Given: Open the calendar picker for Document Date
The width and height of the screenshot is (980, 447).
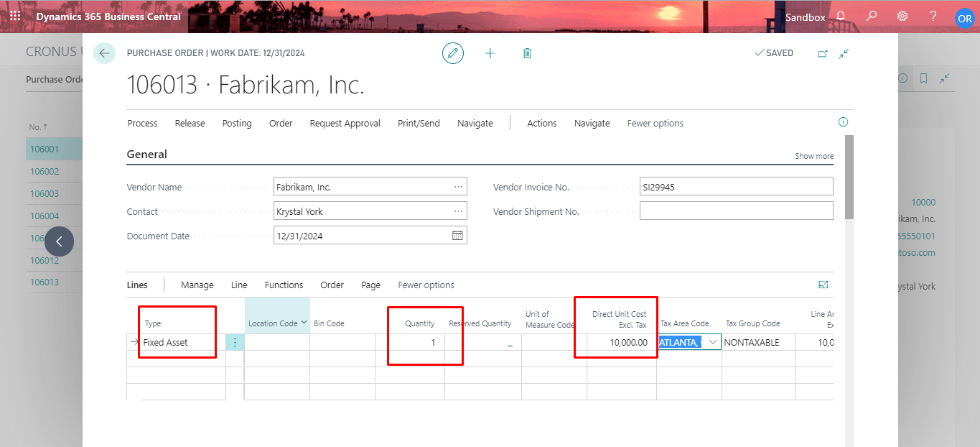Looking at the screenshot, I should pyautogui.click(x=457, y=235).
